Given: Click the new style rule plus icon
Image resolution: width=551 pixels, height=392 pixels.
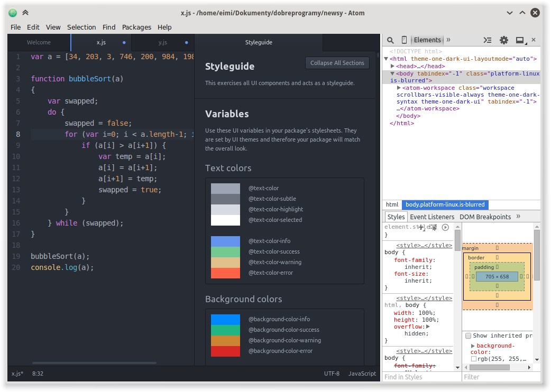Looking at the screenshot, I should tap(421, 227).
